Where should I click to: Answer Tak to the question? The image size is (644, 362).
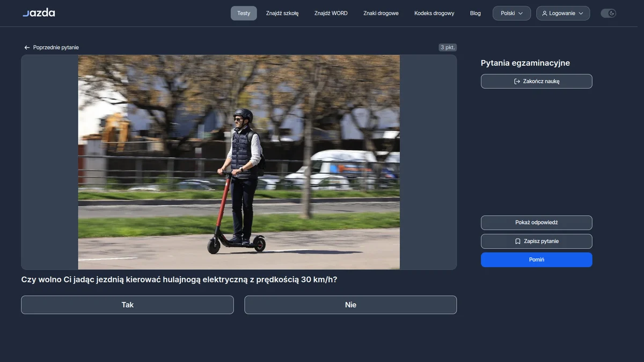127,305
